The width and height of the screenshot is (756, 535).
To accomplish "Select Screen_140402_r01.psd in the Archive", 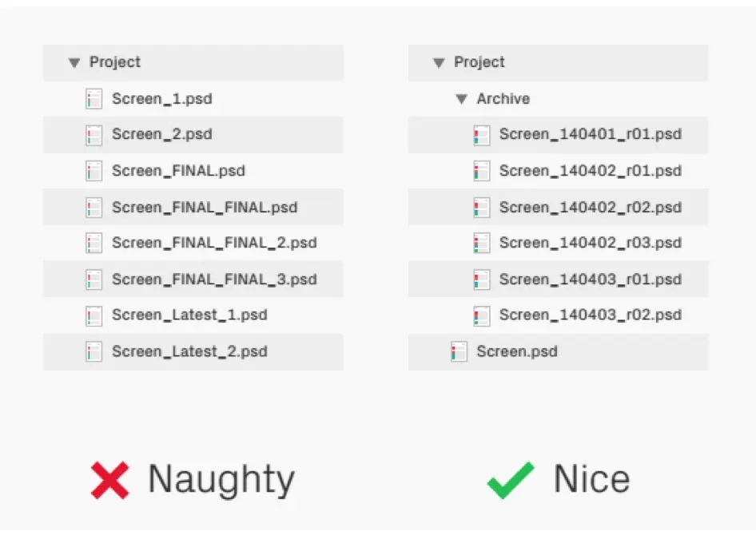I will click(x=590, y=171).
